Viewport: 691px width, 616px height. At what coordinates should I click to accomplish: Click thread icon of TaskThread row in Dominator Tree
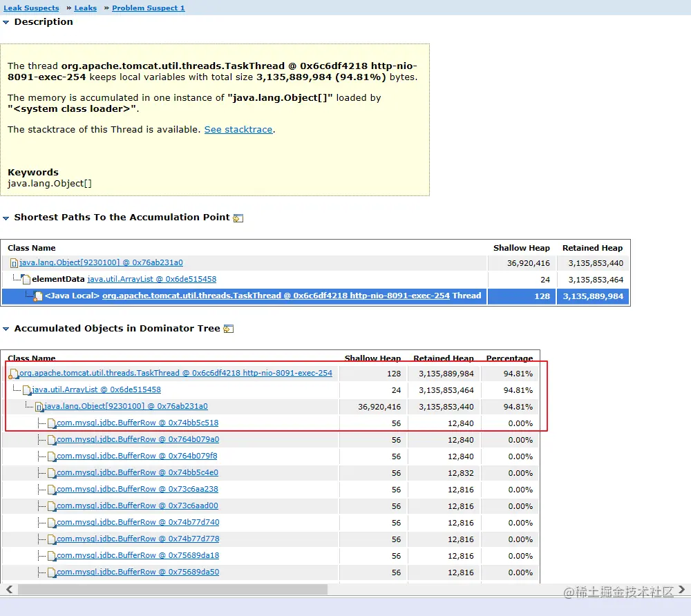point(14,374)
